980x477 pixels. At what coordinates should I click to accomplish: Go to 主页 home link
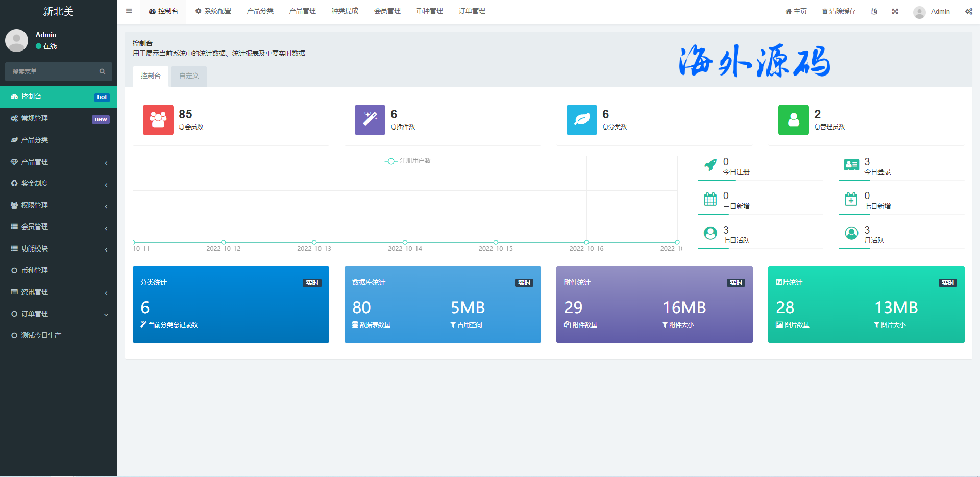coord(796,11)
